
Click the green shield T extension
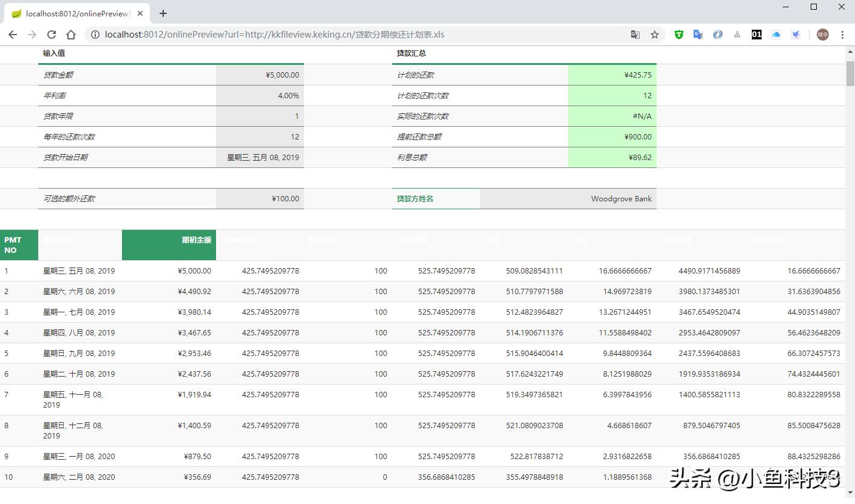(679, 35)
